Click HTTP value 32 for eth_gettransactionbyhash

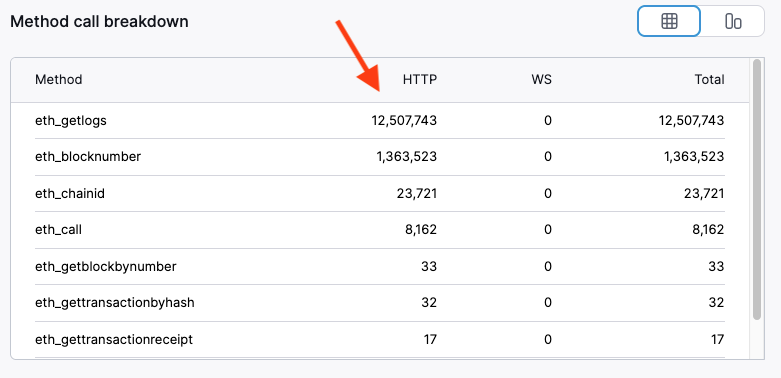[429, 303]
